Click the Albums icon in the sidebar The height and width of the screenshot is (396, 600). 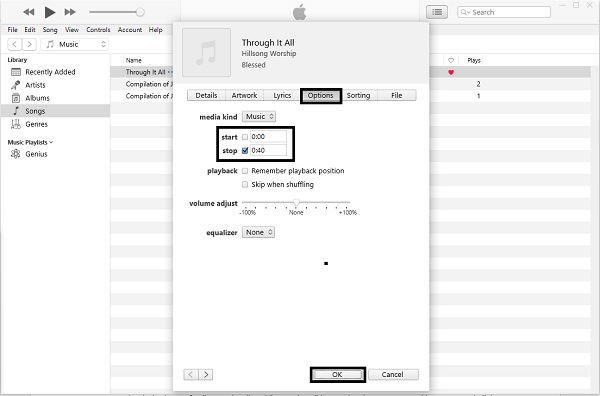(16, 98)
